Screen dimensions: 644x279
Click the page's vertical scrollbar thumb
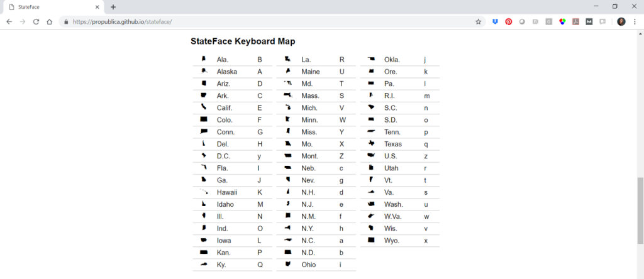click(640, 210)
